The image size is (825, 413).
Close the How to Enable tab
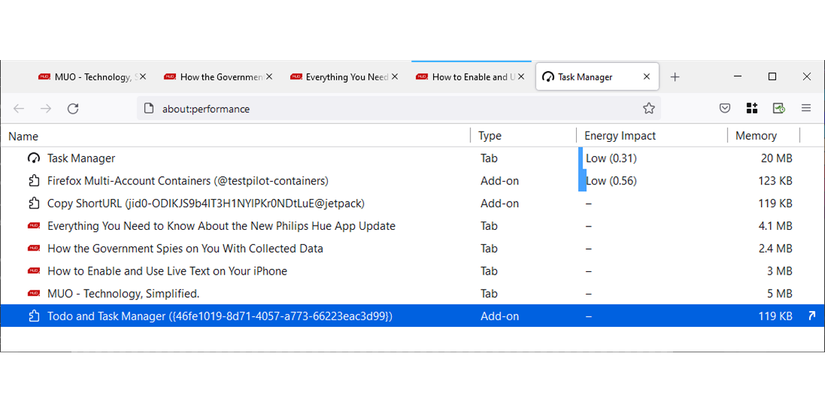click(x=521, y=77)
